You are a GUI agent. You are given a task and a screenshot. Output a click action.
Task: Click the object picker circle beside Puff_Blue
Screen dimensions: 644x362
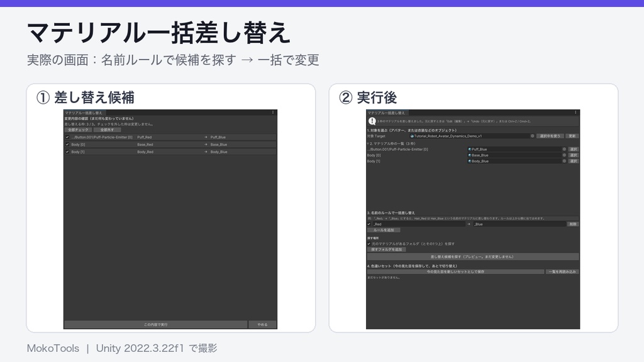pos(564,150)
